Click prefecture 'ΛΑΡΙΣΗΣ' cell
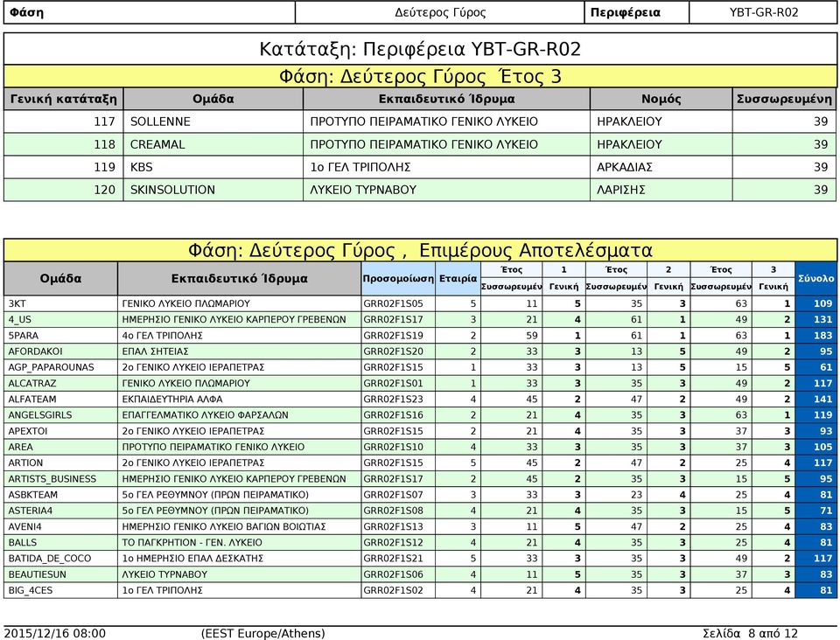This screenshot has width=840, height=640. tap(661, 190)
